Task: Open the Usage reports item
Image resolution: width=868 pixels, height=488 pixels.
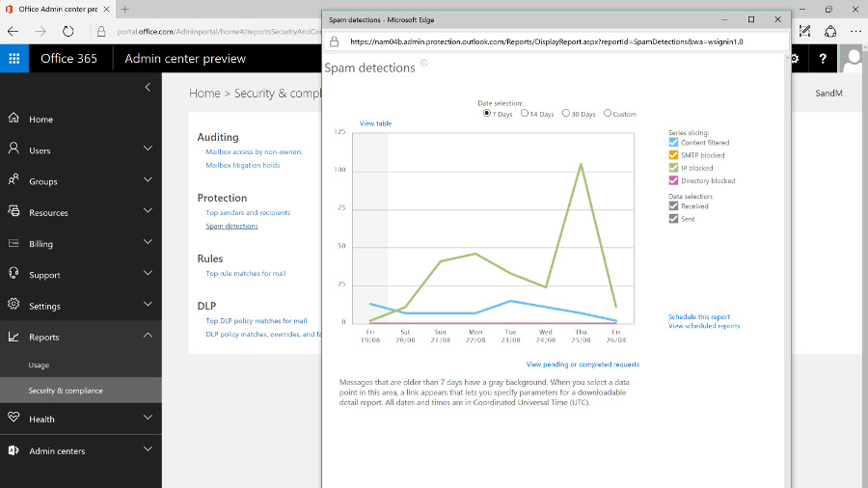Action: (x=39, y=366)
